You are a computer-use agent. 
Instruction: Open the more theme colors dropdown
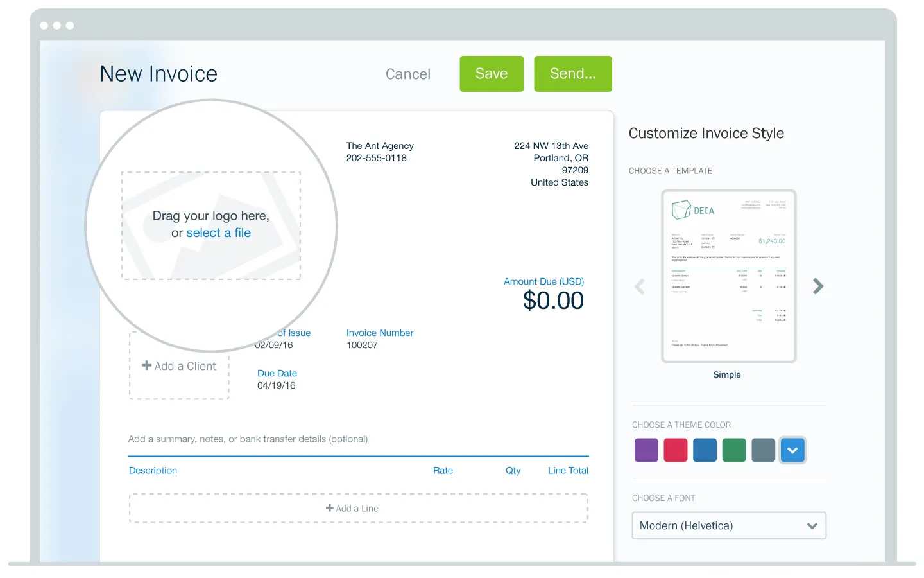(x=792, y=450)
